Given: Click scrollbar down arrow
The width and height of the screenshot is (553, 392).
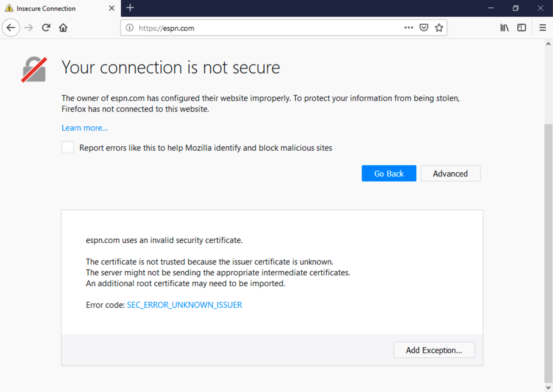Looking at the screenshot, I should 548,388.
